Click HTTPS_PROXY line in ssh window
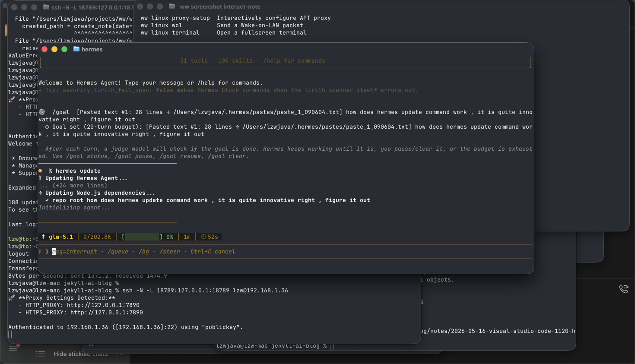The image size is (635, 364). (x=81, y=312)
